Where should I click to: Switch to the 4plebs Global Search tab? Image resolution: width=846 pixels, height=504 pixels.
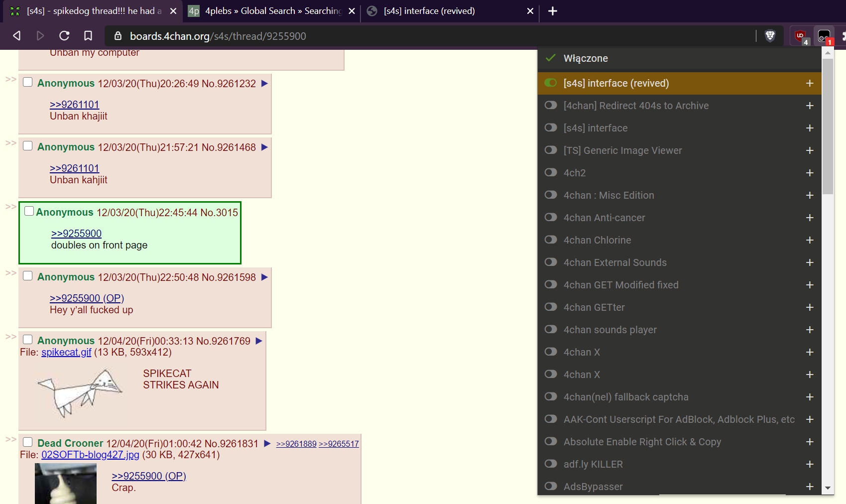click(272, 11)
